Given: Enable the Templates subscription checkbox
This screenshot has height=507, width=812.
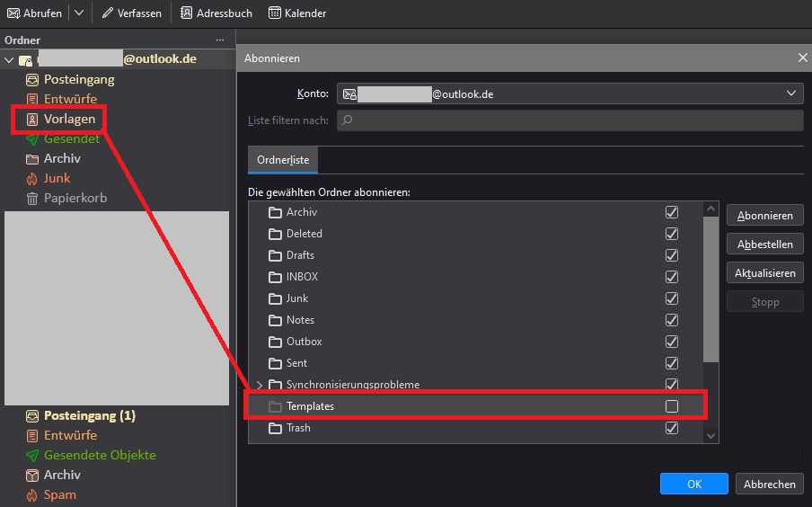Looking at the screenshot, I should click(x=671, y=406).
